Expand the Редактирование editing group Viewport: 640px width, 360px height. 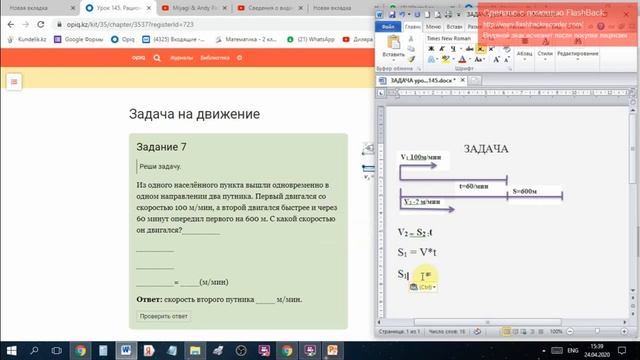click(x=577, y=56)
